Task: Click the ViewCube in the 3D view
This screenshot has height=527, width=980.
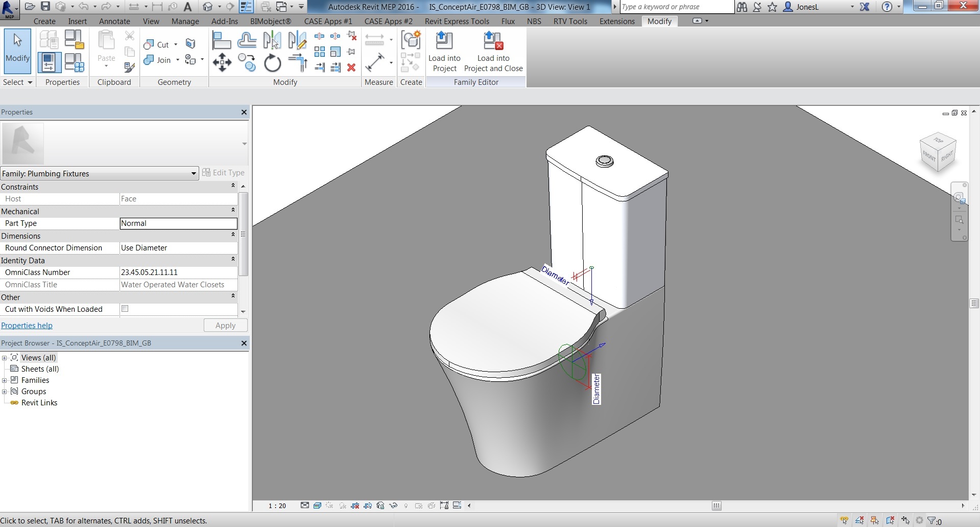Action: [x=938, y=152]
